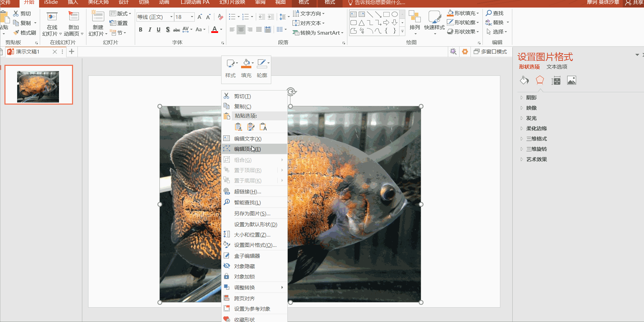
Task: Switch to 文本选项 in format pane
Action: pyautogui.click(x=557, y=67)
